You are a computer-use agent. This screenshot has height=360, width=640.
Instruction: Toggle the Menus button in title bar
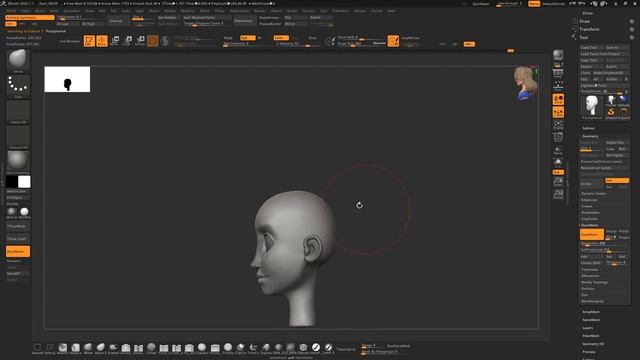(534, 4)
